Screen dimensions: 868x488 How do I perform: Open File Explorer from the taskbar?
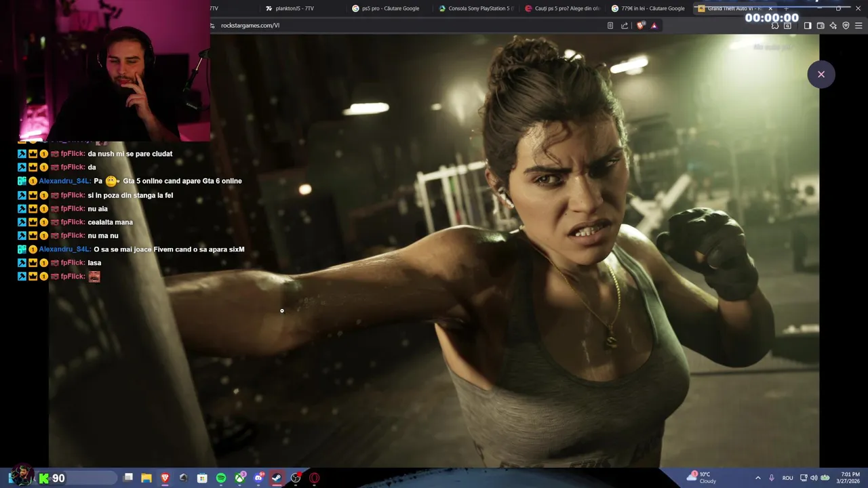pos(146,478)
